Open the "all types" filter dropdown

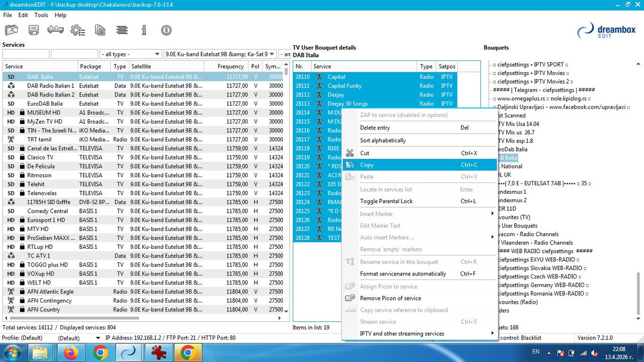(130, 54)
